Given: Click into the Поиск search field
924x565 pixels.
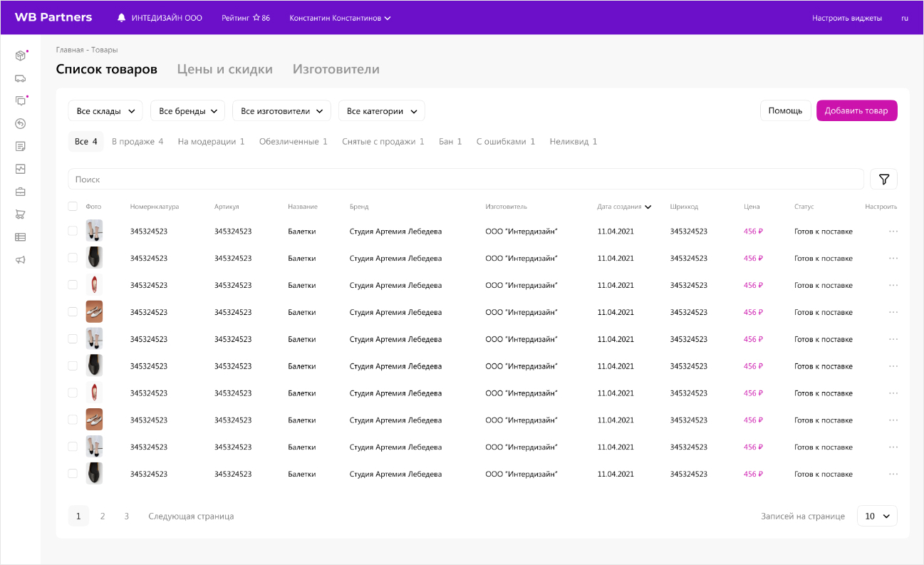Looking at the screenshot, I should click(x=463, y=180).
